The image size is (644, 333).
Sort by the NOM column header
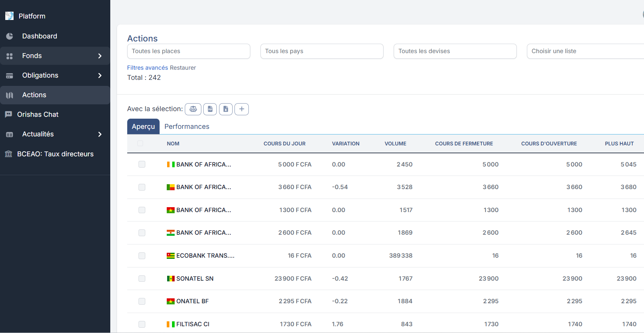(x=173, y=144)
